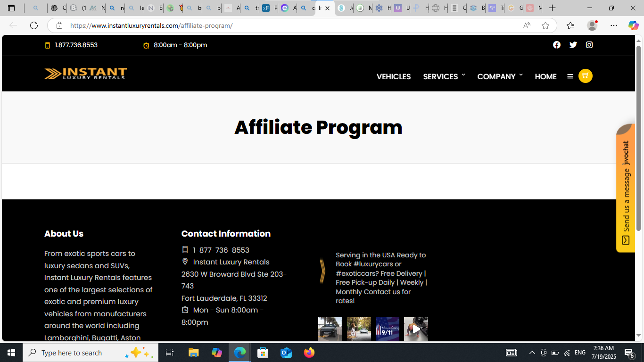The height and width of the screenshot is (362, 644).
Task: Click the alarm clock icon near Mon - Sun
Action: tap(185, 310)
